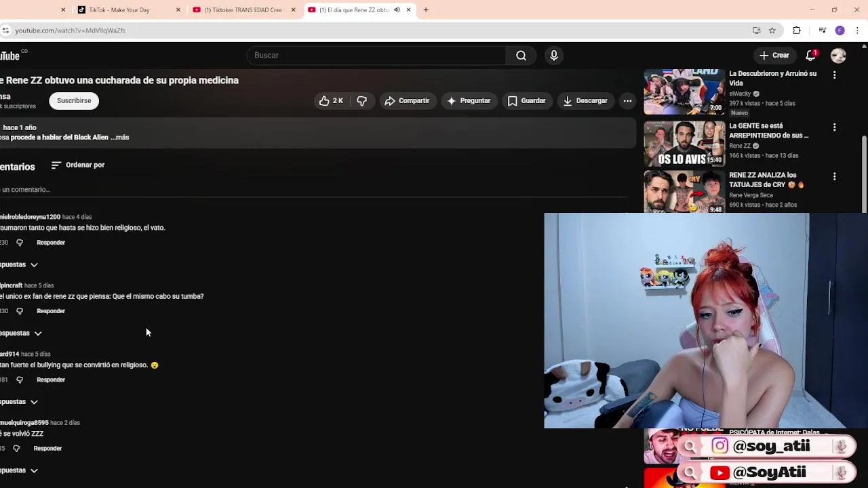
Task: Save video with Guardar button
Action: click(x=526, y=101)
